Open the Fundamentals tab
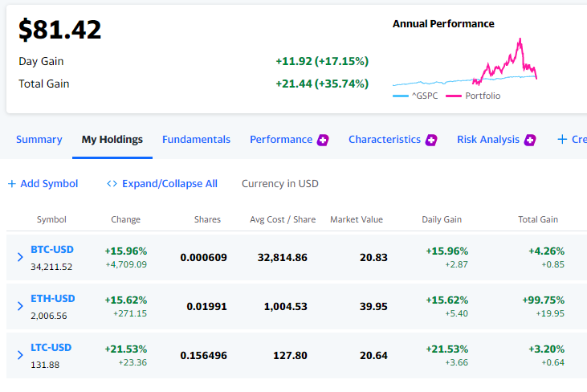This screenshot has height=392, width=587. pos(196,140)
